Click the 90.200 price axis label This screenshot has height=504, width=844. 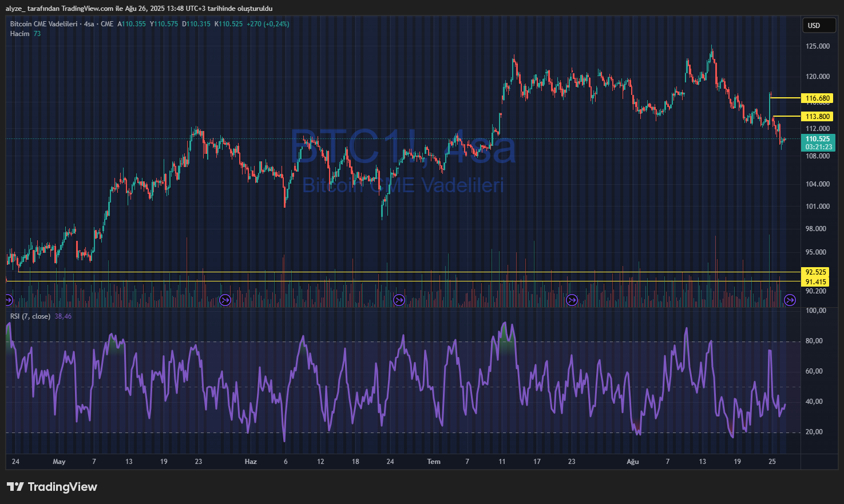[x=816, y=291]
